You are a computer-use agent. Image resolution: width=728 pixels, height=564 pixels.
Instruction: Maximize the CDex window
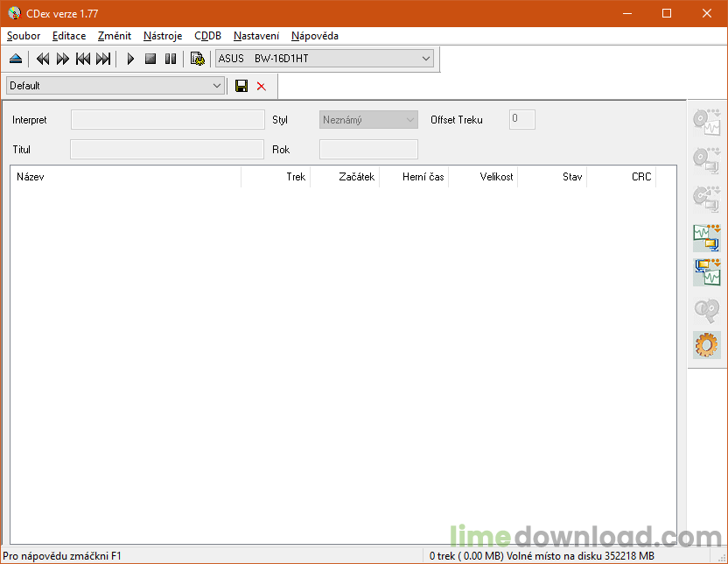point(667,13)
